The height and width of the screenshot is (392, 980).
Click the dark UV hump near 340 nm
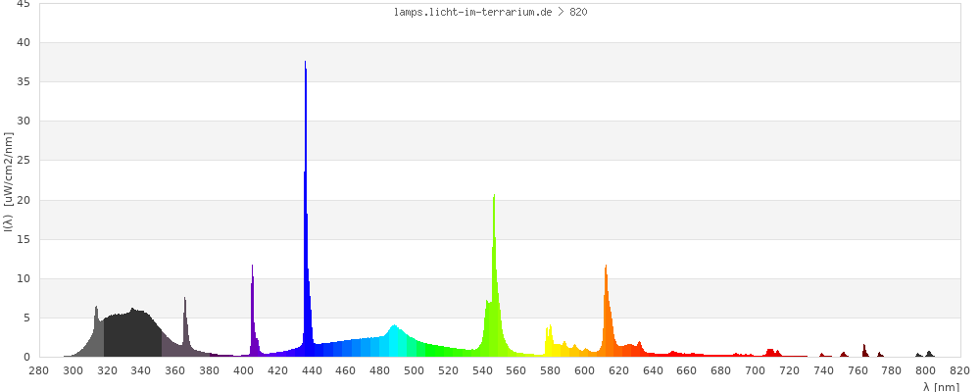[132, 334]
